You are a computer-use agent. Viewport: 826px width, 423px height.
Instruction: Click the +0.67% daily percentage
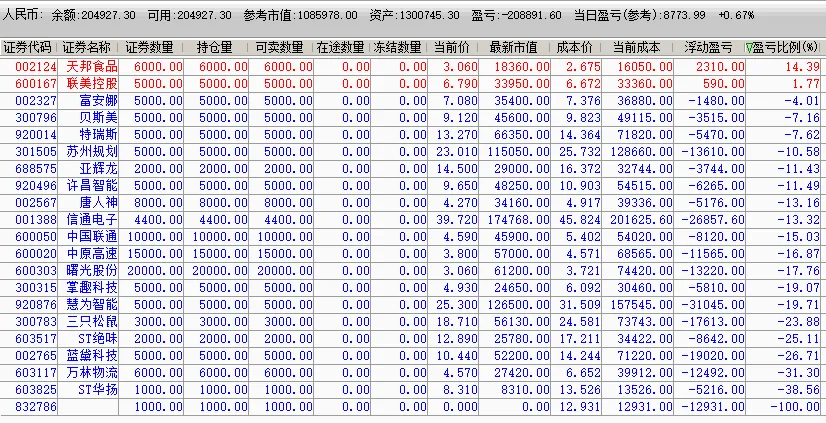[736, 15]
